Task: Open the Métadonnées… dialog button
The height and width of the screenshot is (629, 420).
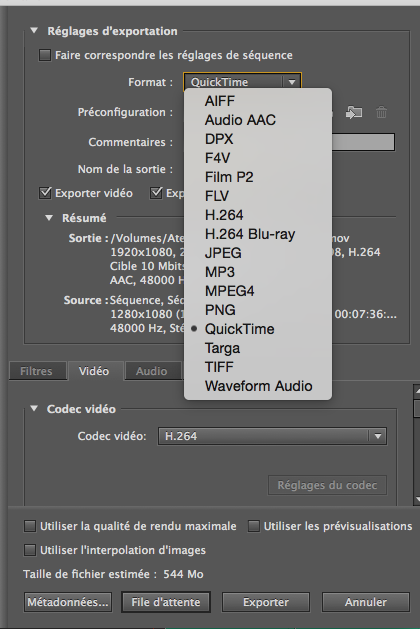Action: click(x=68, y=602)
